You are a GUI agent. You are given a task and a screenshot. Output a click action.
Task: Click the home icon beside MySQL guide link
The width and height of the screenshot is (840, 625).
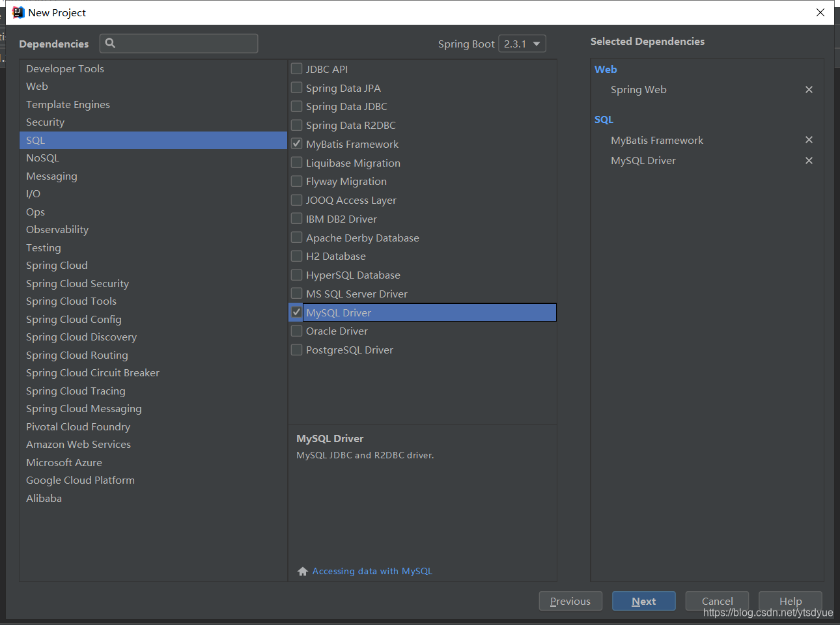(303, 572)
